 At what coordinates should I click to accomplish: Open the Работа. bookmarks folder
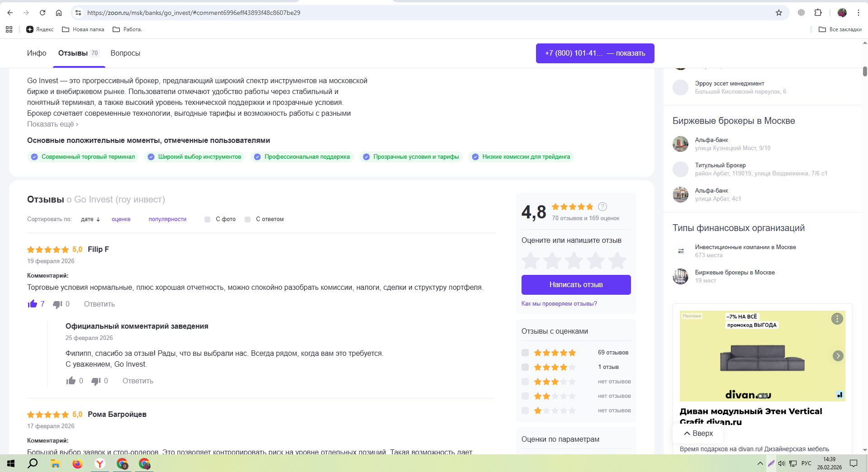pyautogui.click(x=128, y=29)
